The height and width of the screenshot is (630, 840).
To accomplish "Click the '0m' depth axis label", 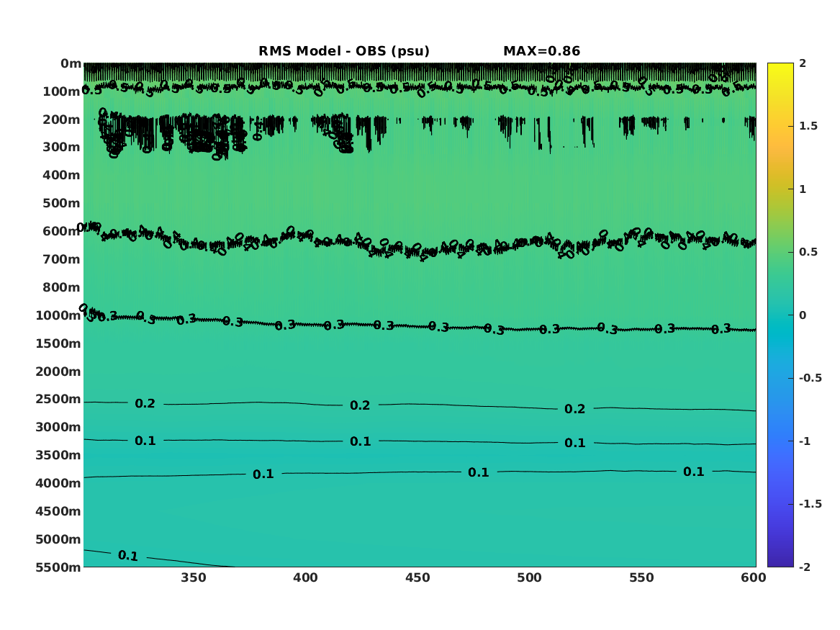I will 71,64.
